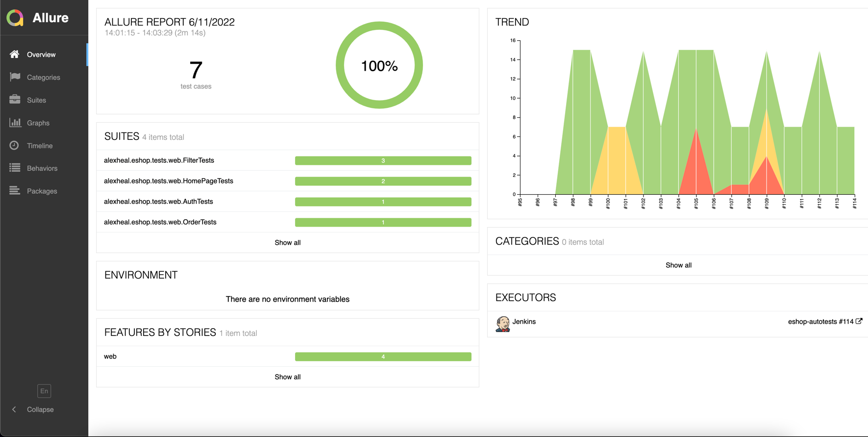Click the Jenkins executor name

tap(524, 322)
